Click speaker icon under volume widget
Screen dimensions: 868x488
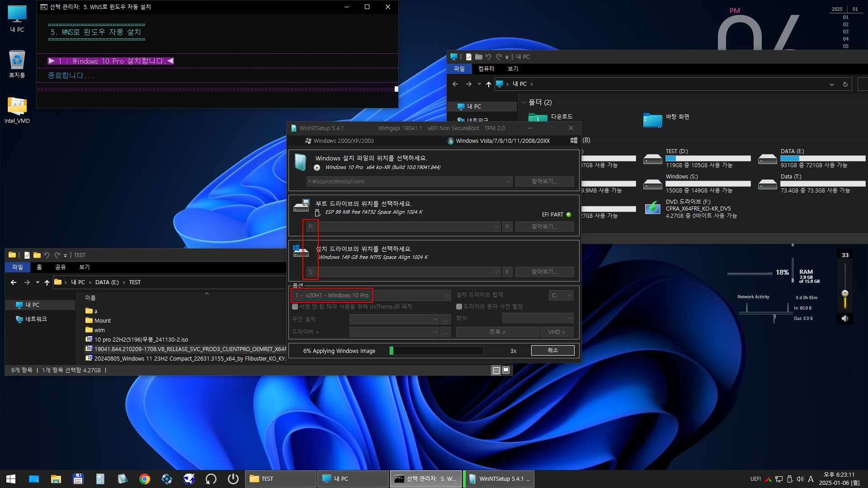pyautogui.click(x=844, y=319)
